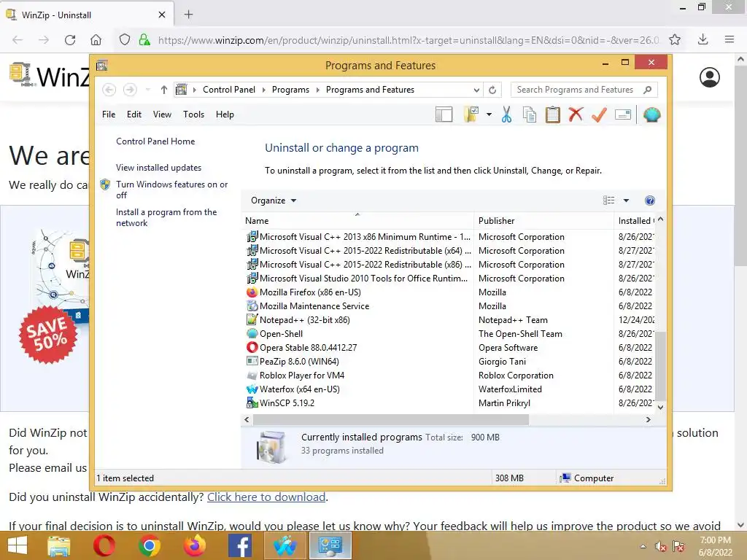Click View installed updates link

point(158,168)
